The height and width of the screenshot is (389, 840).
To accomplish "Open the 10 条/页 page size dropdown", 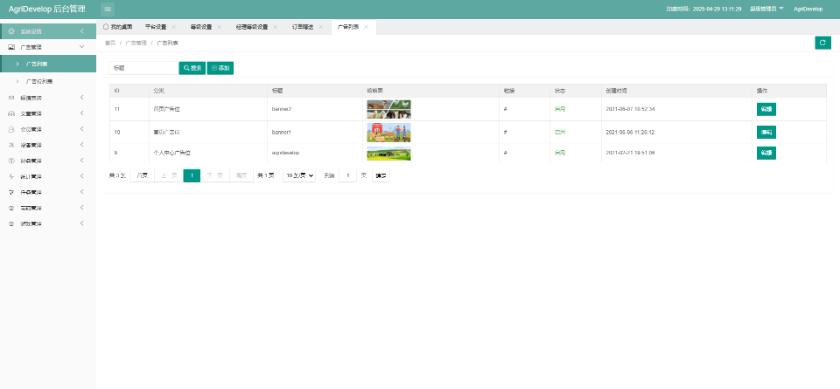I will click(299, 176).
